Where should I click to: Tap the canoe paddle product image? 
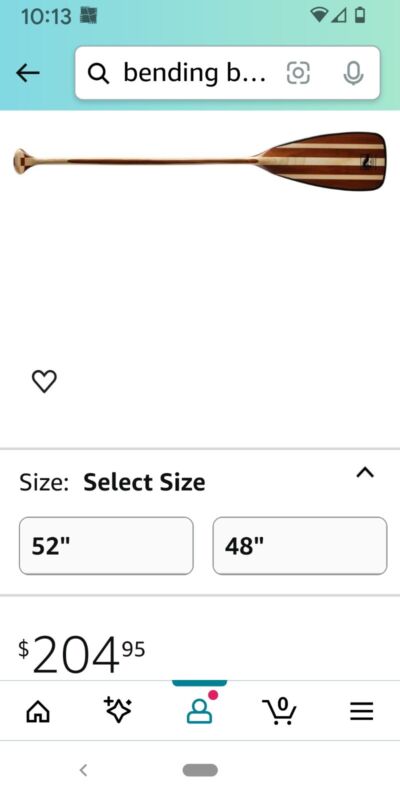click(199, 161)
